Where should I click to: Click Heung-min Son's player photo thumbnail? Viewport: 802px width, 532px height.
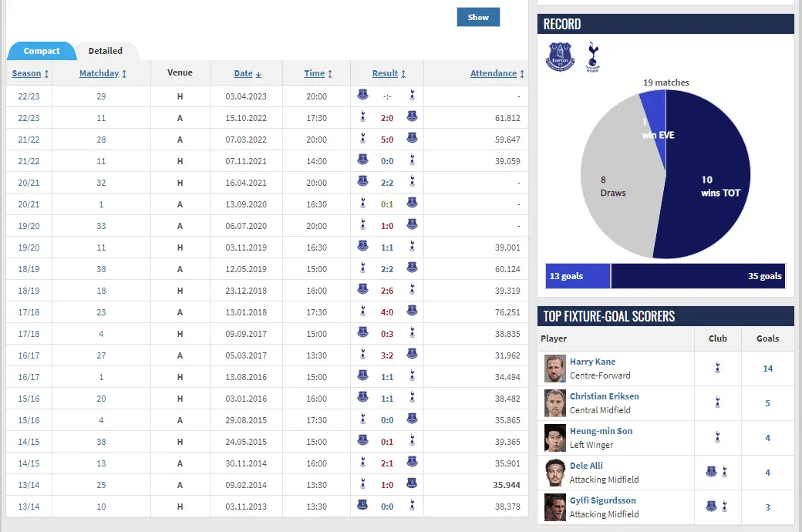(x=555, y=438)
